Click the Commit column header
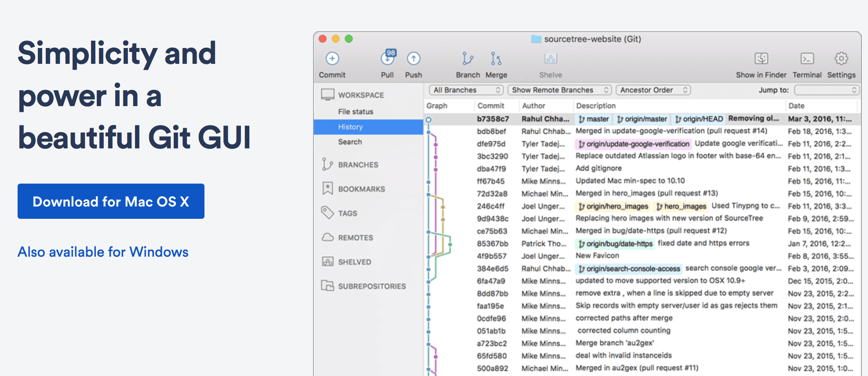Screen dimensions: 868x376 pos(497,106)
